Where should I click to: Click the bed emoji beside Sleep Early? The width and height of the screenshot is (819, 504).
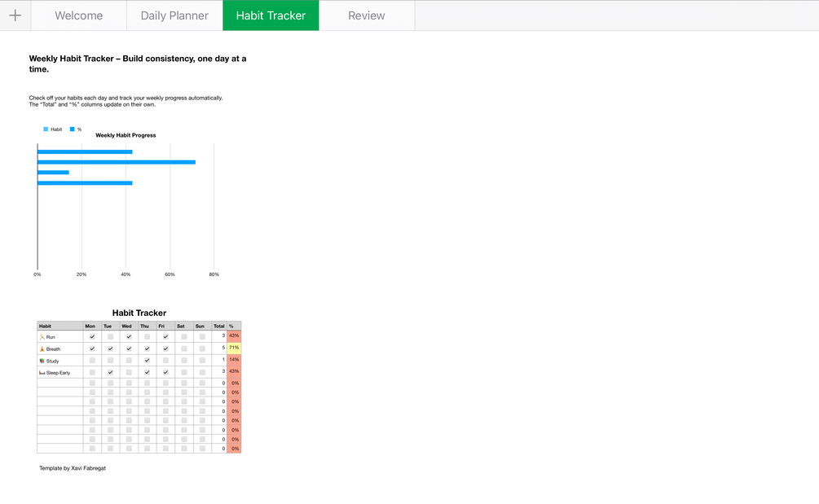(x=42, y=373)
